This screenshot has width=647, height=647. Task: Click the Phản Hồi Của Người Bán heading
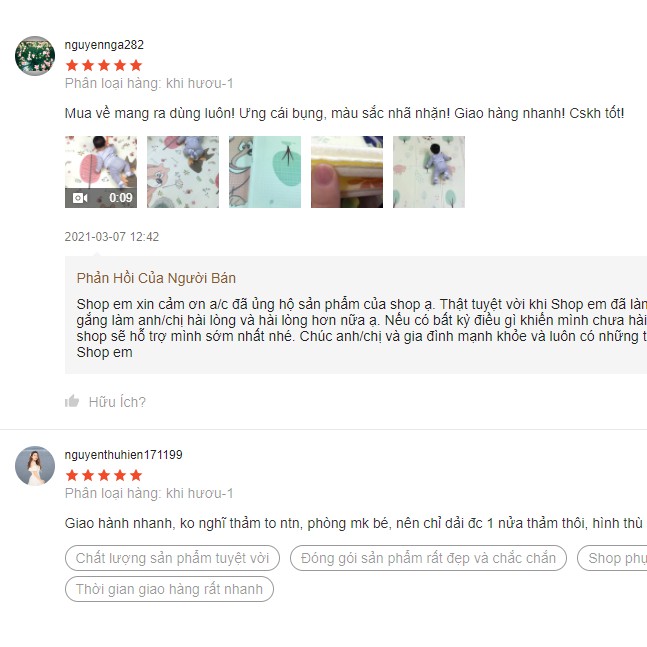click(156, 278)
